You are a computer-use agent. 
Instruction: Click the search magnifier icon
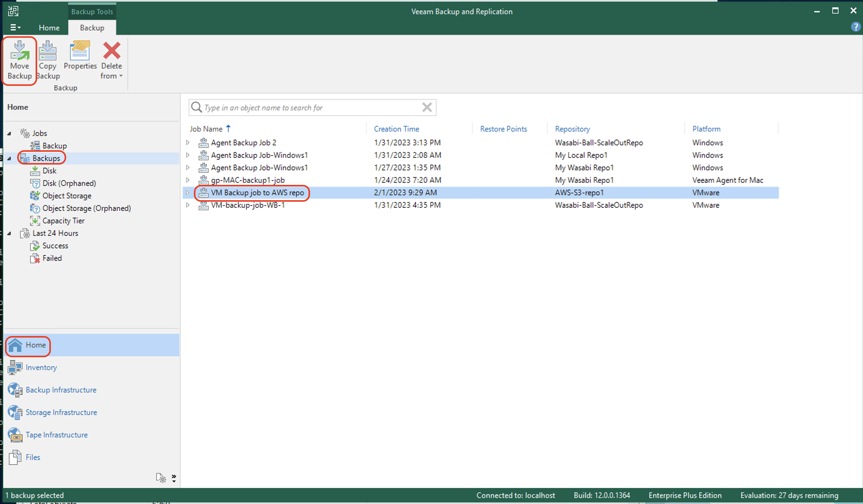tap(196, 107)
